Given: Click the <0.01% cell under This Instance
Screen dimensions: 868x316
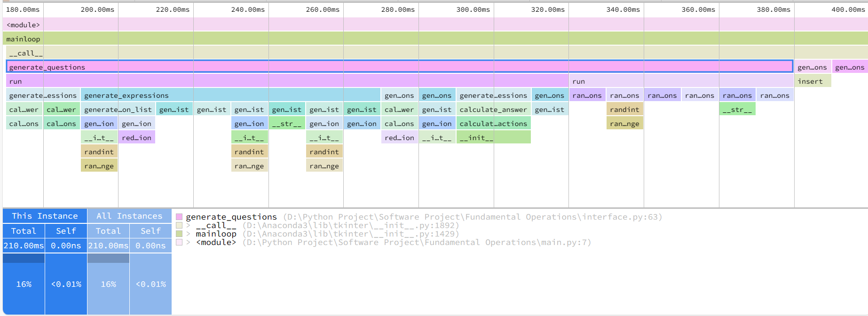Looking at the screenshot, I should click(66, 284).
